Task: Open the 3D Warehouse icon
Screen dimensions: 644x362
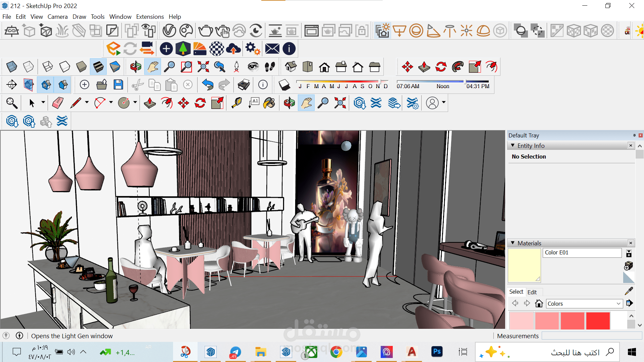Action: [359, 103]
